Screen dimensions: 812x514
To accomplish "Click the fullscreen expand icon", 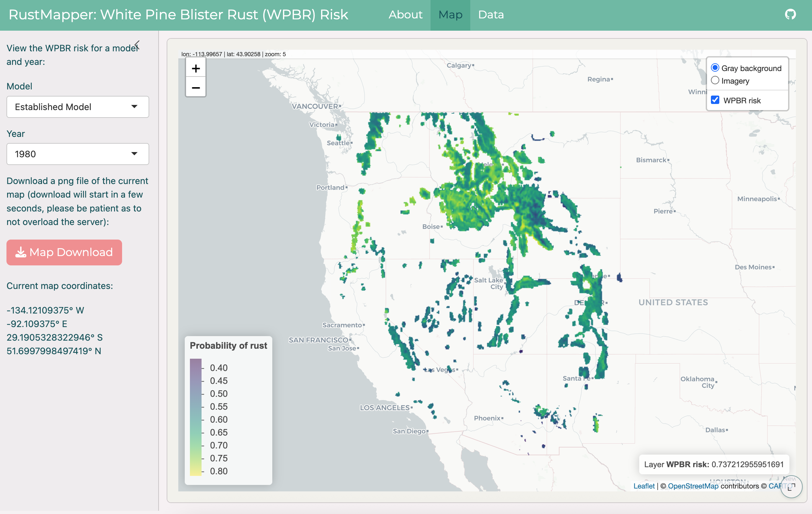I will coord(791,486).
